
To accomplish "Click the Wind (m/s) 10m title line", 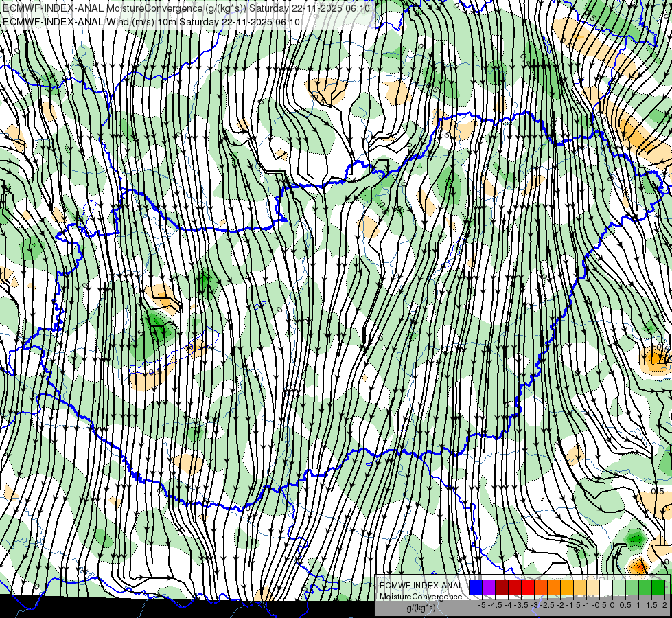I will [x=151, y=22].
